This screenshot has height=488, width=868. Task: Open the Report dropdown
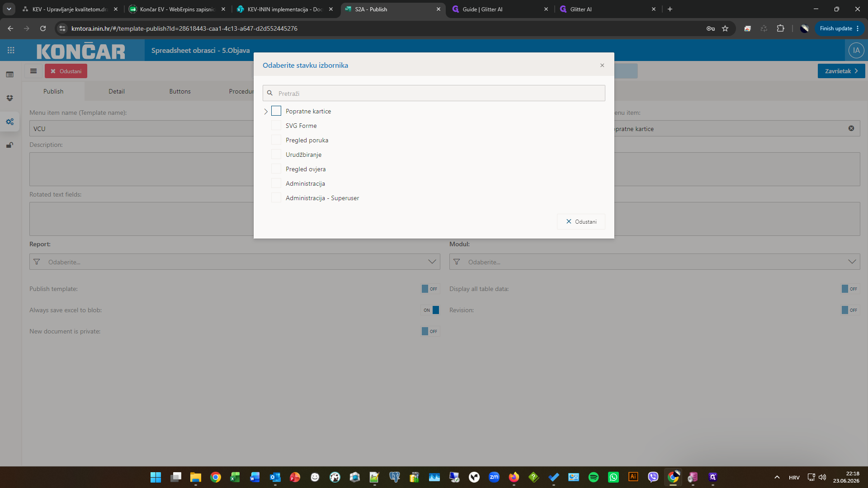pos(235,262)
